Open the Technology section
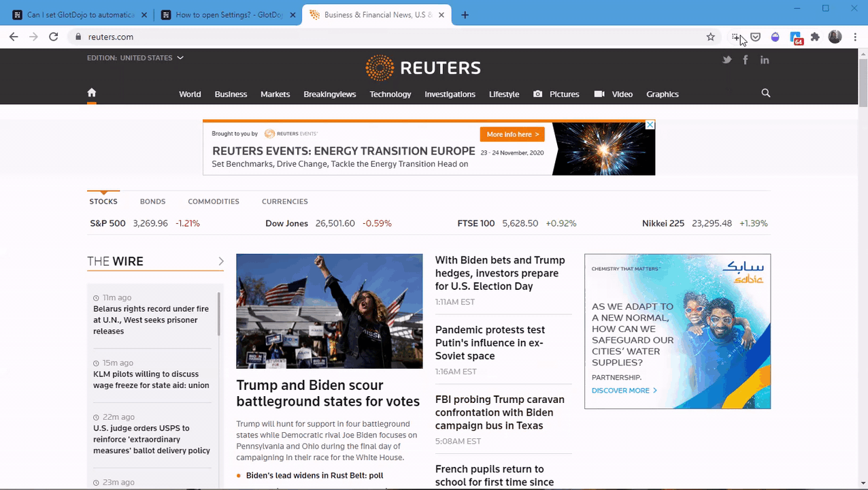The width and height of the screenshot is (868, 490). pos(390,94)
